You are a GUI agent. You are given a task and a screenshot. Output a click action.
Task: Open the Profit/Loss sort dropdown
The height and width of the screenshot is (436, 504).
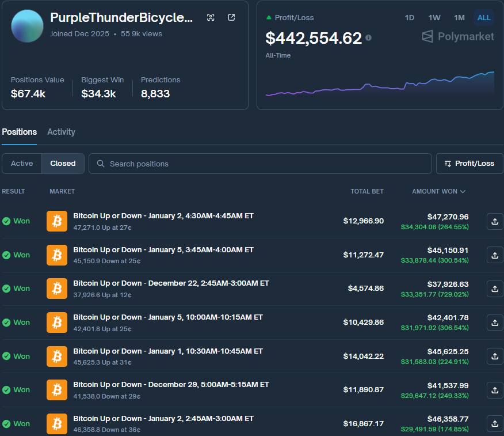click(x=469, y=164)
